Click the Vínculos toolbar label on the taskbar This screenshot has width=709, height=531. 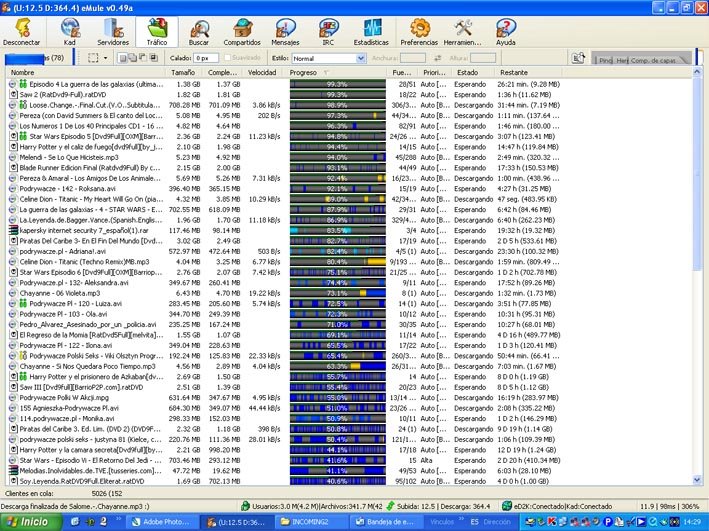(x=442, y=522)
